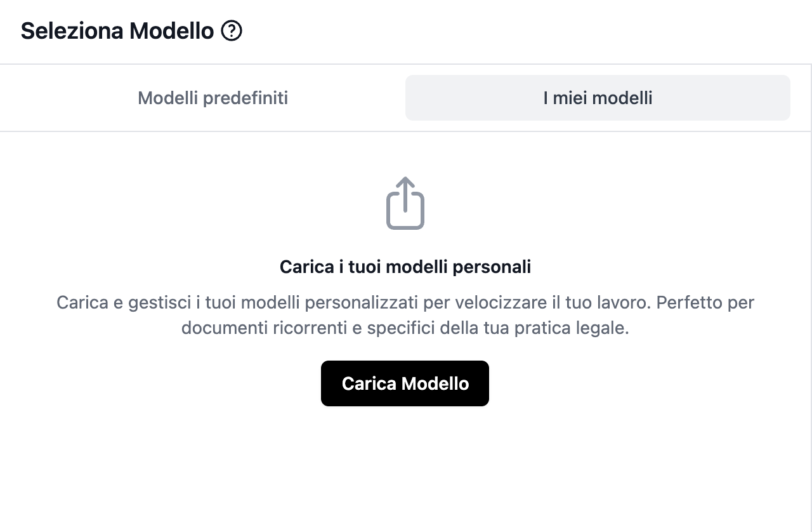Click the help question mark icon
Screen dimensions: 812x532
(232, 30)
